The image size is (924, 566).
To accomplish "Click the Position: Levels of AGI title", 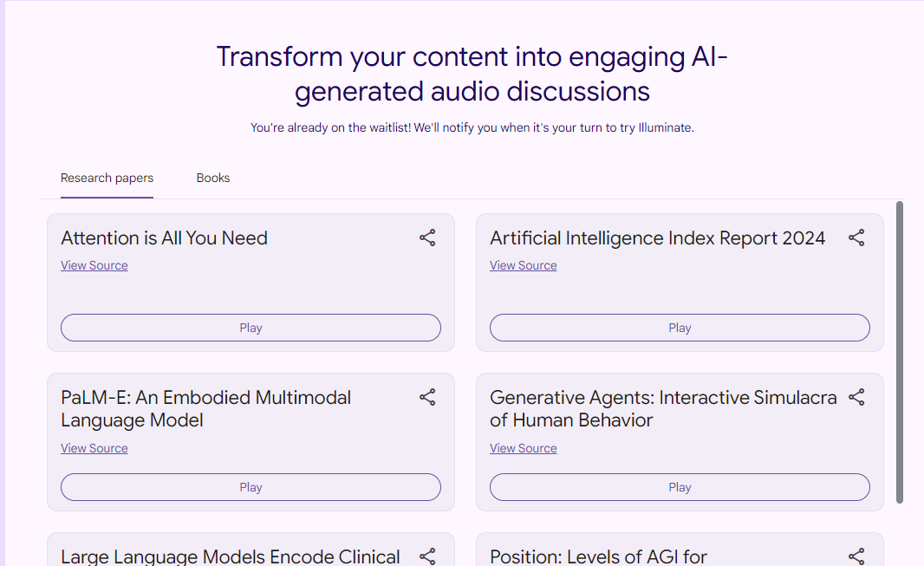I will click(598, 556).
